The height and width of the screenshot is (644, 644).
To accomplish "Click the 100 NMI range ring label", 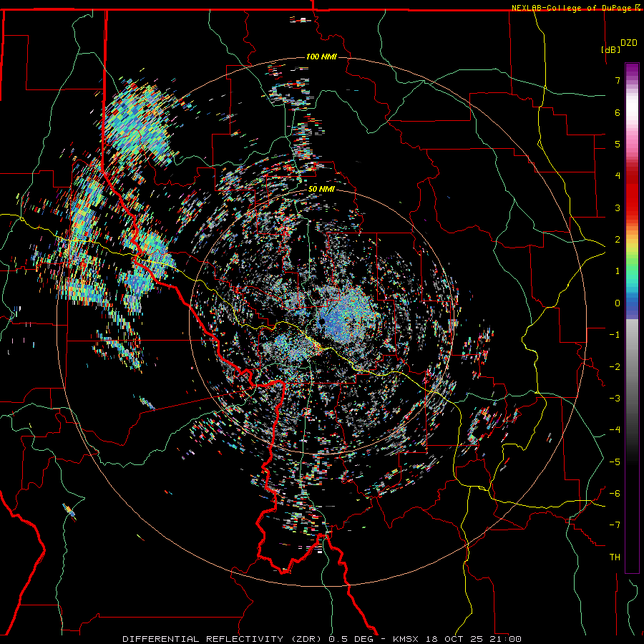I will tap(321, 57).
